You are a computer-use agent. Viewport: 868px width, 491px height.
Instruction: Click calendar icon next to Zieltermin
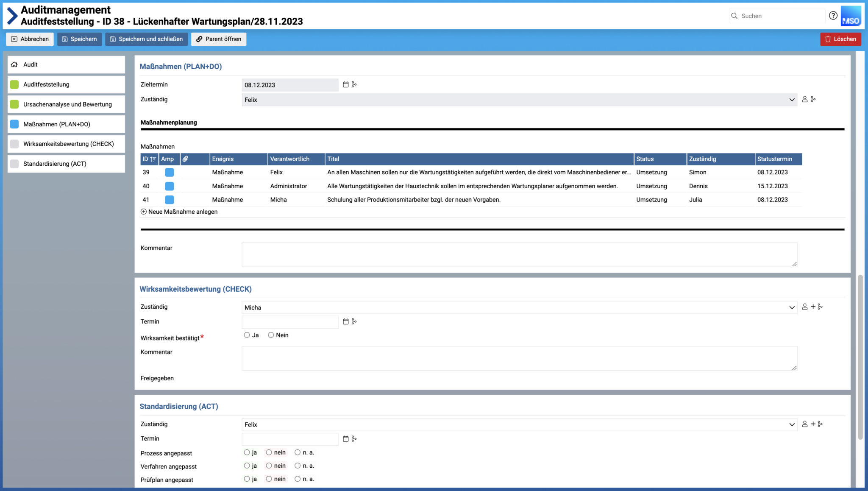pyautogui.click(x=345, y=85)
